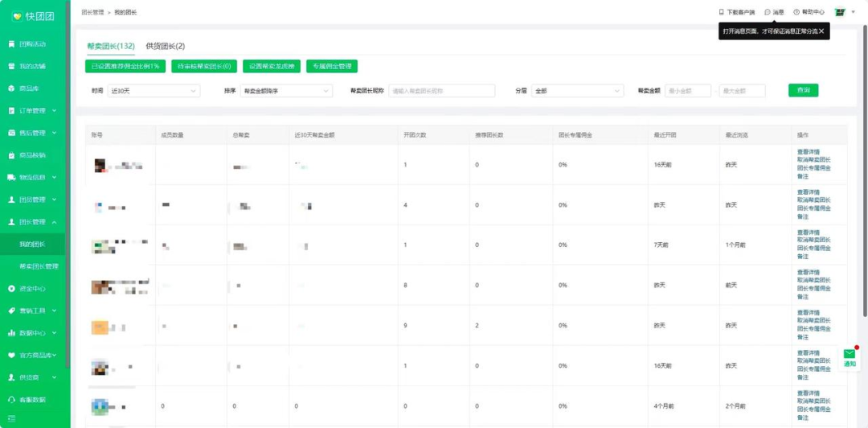Switch to 供货团长(2) tab
Image resolution: width=868 pixels, height=428 pixels.
tap(165, 46)
